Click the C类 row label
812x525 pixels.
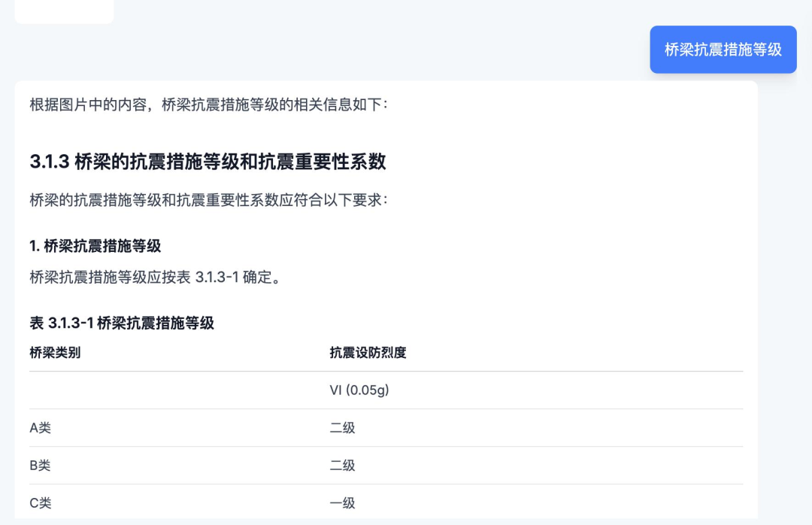coord(41,503)
